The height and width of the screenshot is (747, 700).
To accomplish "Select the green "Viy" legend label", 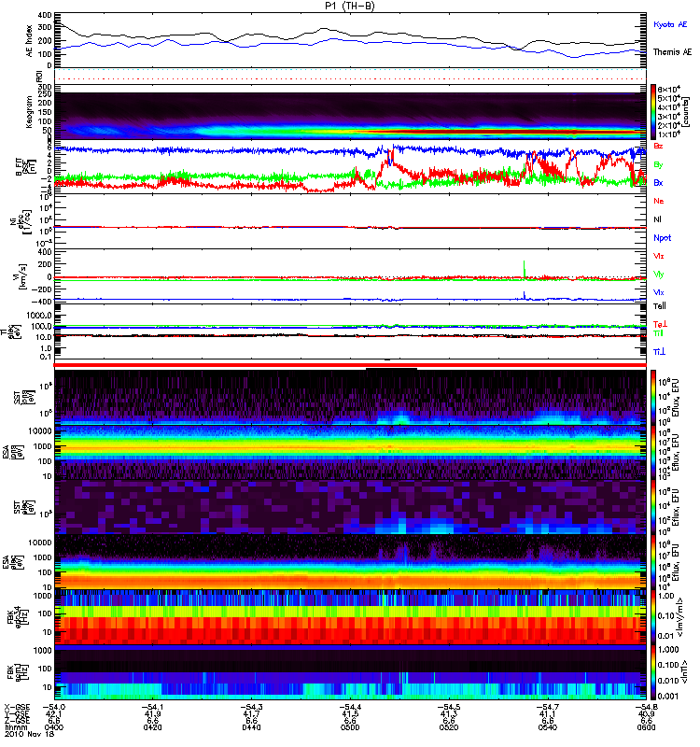I will click(x=659, y=275).
